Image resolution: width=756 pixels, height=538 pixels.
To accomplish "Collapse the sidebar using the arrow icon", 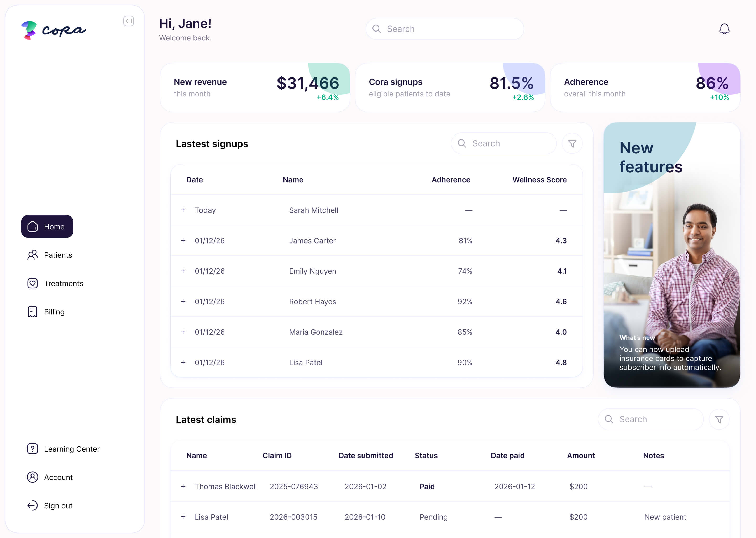I will coord(129,21).
